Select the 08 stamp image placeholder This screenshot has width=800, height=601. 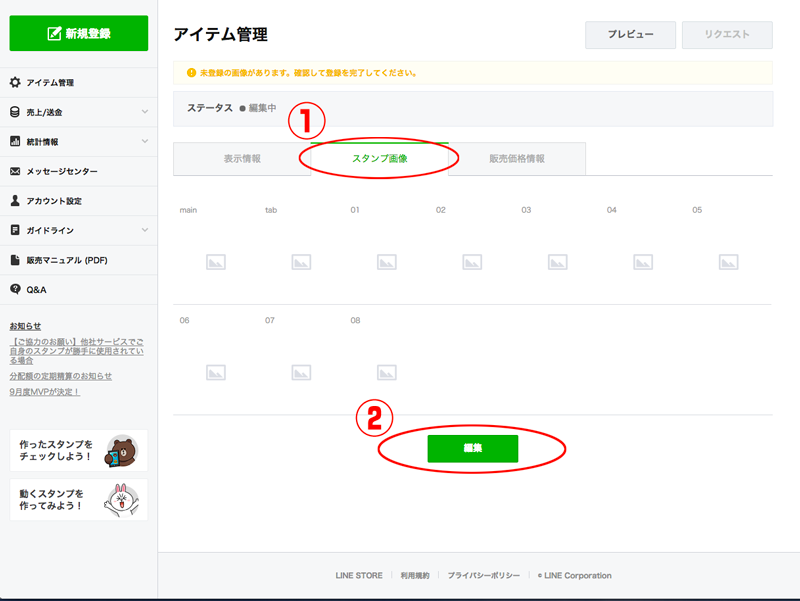386,372
